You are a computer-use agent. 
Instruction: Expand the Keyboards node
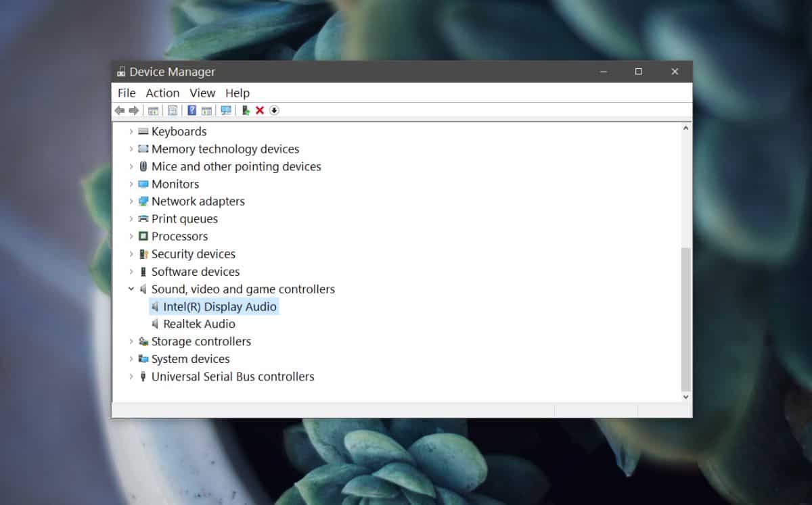[131, 131]
